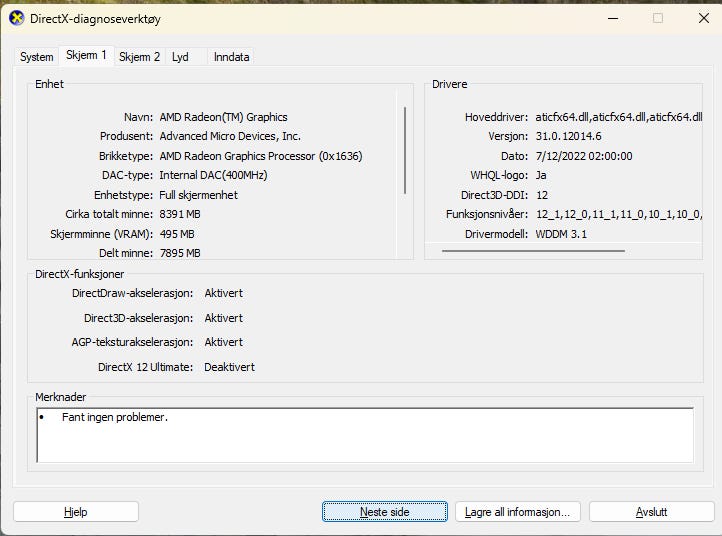Click the 'Cirka totalt minne:' label
722x536 pixels.
109,214
